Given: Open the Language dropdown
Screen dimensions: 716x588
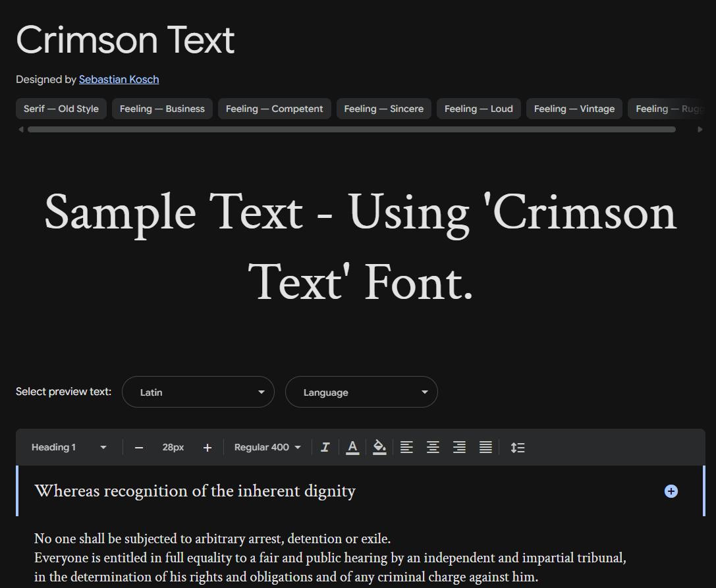Looking at the screenshot, I should 362,392.
